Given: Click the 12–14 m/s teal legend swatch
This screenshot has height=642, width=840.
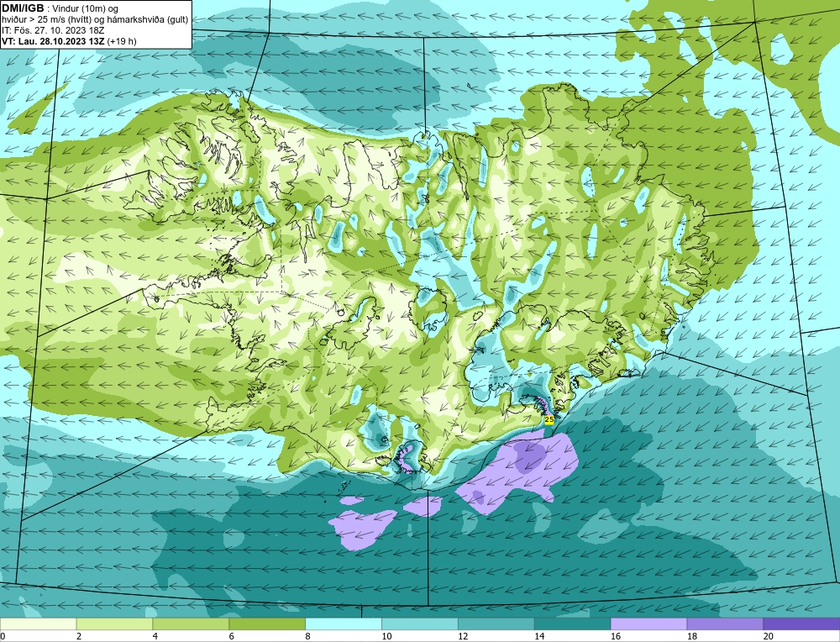Looking at the screenshot, I should (x=496, y=624).
